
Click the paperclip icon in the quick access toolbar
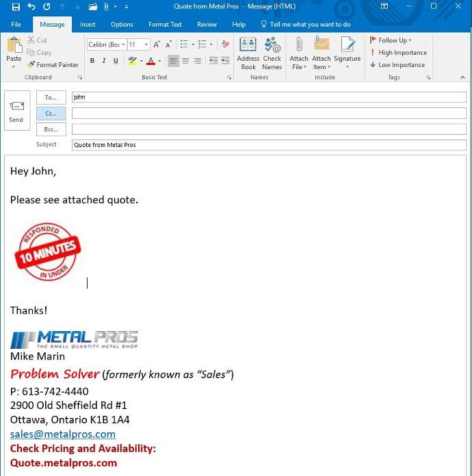106,6
